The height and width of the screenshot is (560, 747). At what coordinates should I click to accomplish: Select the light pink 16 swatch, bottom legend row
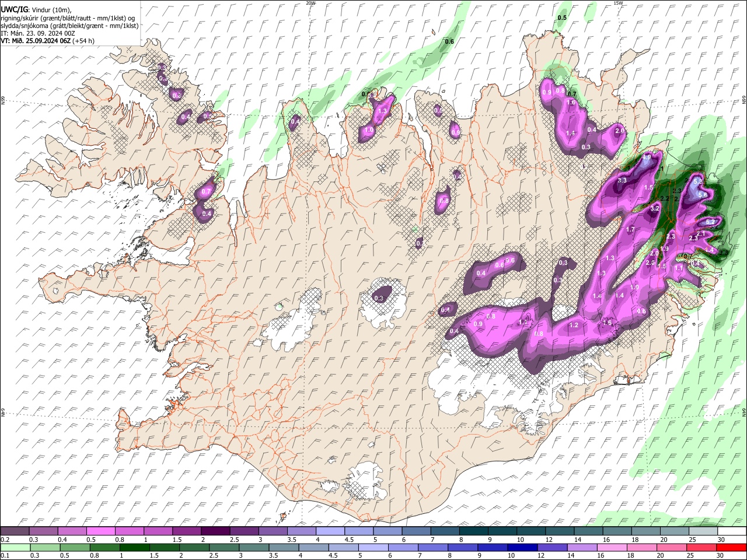coord(612,547)
